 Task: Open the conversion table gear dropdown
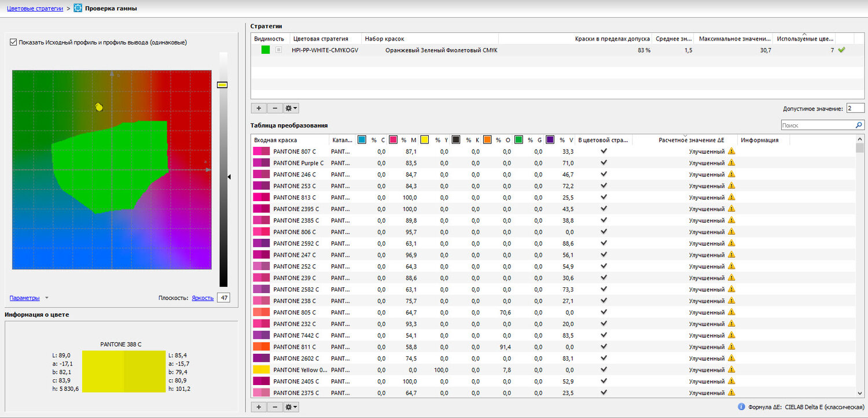point(290,407)
